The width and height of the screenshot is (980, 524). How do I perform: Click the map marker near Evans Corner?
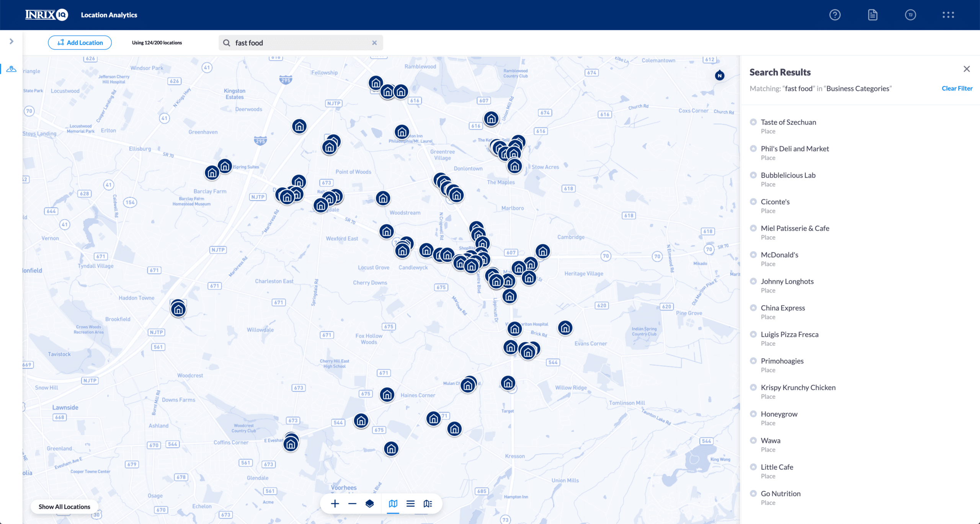(x=565, y=328)
